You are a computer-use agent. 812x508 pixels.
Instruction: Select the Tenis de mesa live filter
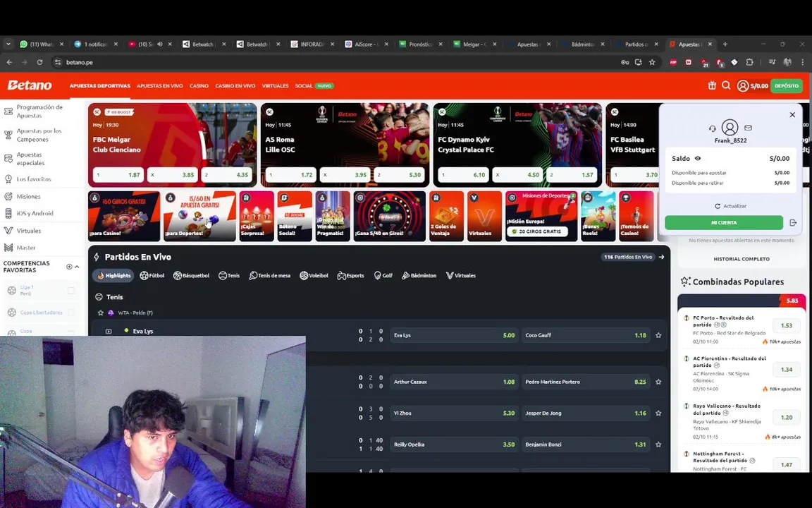coord(269,276)
